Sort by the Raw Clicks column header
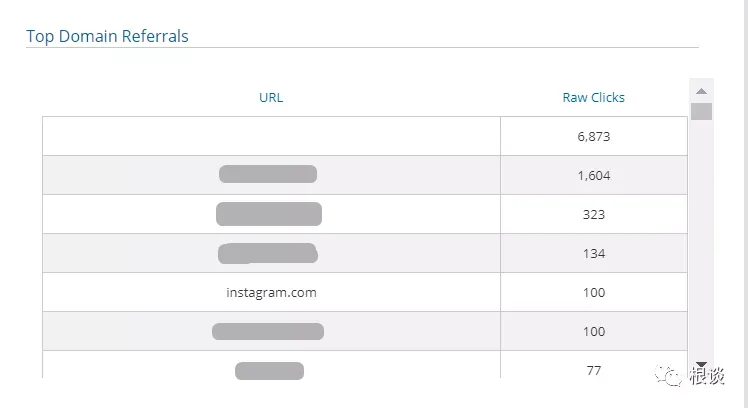 pyautogui.click(x=593, y=97)
